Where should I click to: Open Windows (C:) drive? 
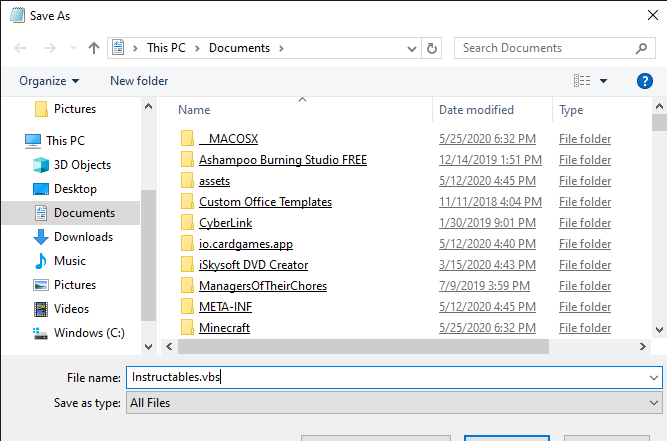[x=79, y=333]
